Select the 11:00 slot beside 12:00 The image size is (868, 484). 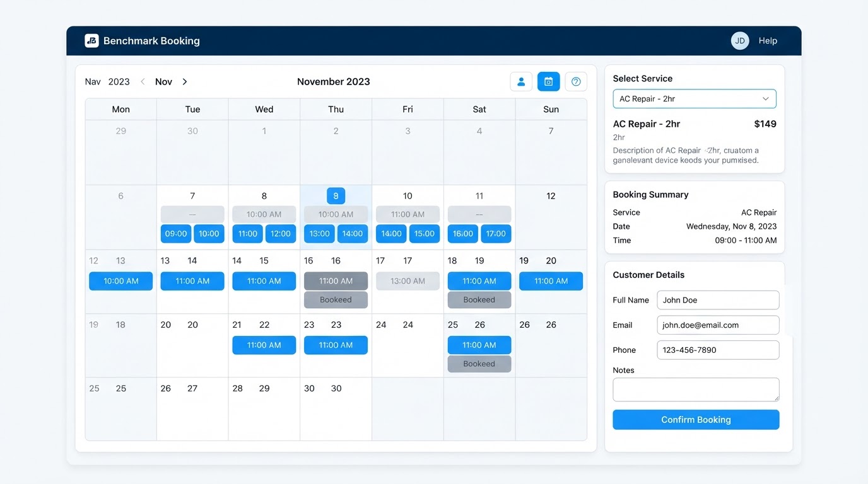pyautogui.click(x=248, y=234)
